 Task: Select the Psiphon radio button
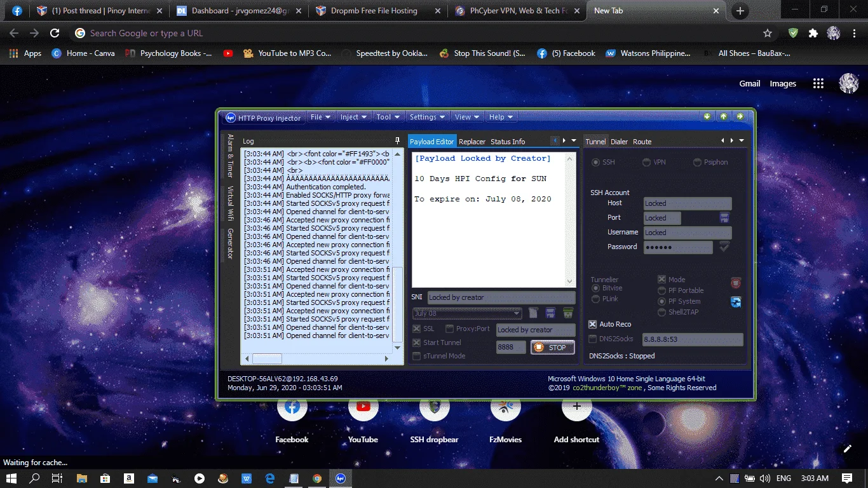[698, 162]
